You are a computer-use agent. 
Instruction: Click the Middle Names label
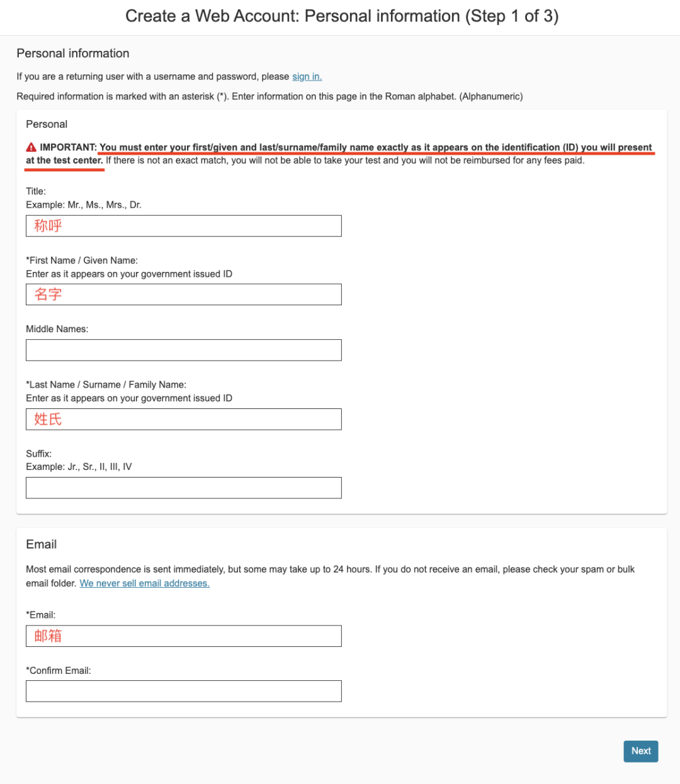(57, 329)
